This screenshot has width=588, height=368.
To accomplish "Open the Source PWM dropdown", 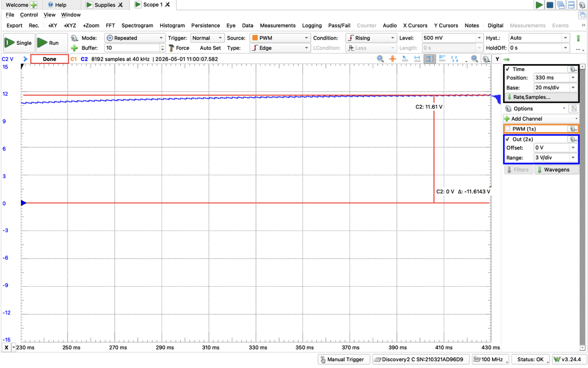I will tap(280, 38).
